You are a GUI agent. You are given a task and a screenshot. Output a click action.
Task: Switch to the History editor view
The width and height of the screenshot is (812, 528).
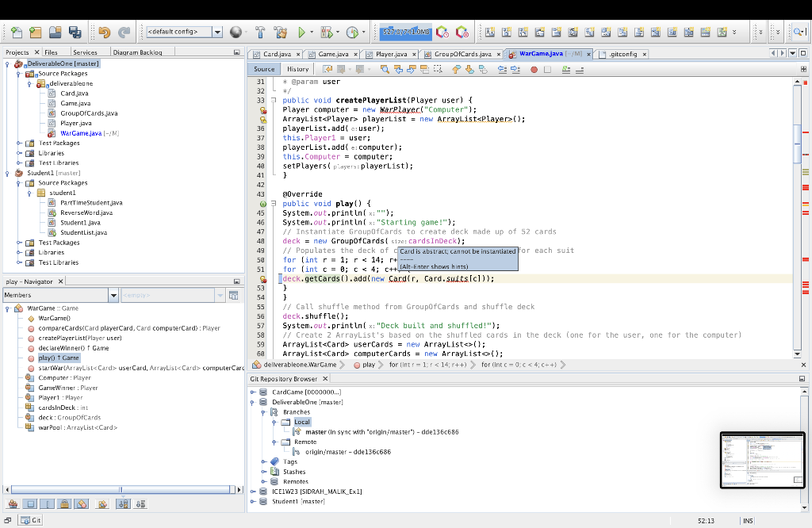click(297, 70)
